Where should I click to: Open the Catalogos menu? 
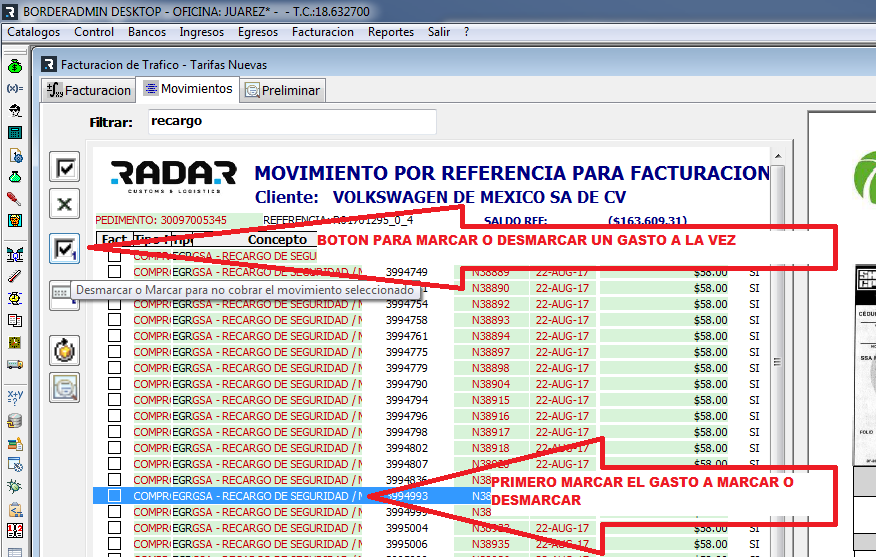point(34,32)
